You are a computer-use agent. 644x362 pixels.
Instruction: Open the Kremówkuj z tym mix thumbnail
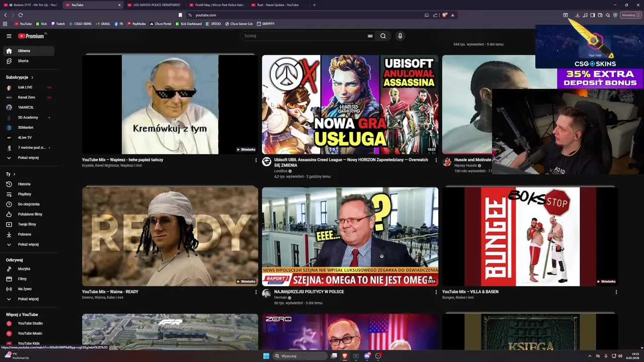170,104
